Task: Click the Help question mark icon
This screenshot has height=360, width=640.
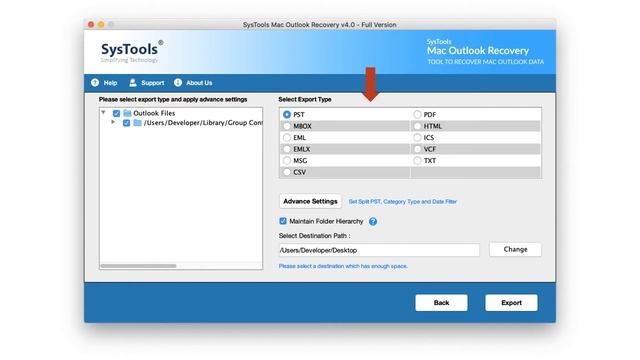Action: pyautogui.click(x=95, y=82)
